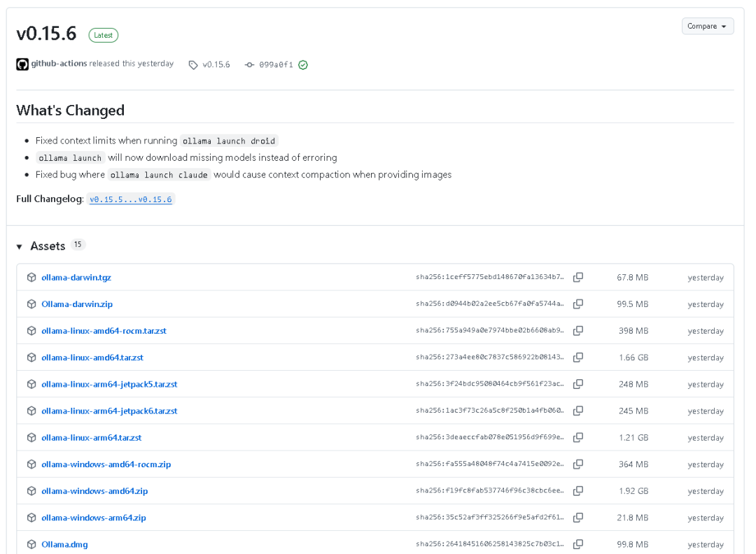Select the sha256:3deaeccfab07 hash text

[x=489, y=437]
